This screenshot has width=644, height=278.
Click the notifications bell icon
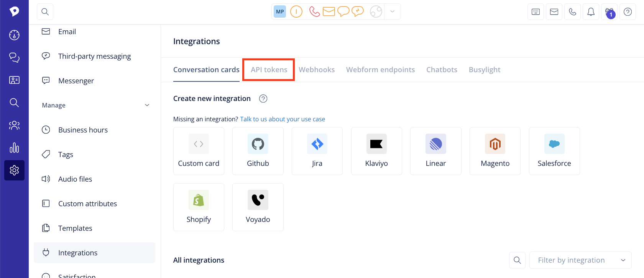click(591, 12)
